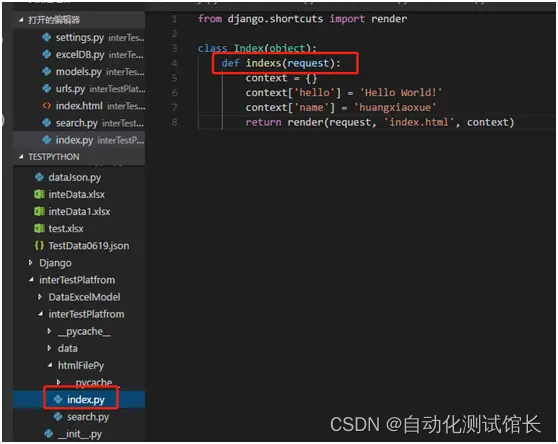This screenshot has height=444, width=558.
Task: Click the Python icon beside excelDB.py
Action: (47, 54)
